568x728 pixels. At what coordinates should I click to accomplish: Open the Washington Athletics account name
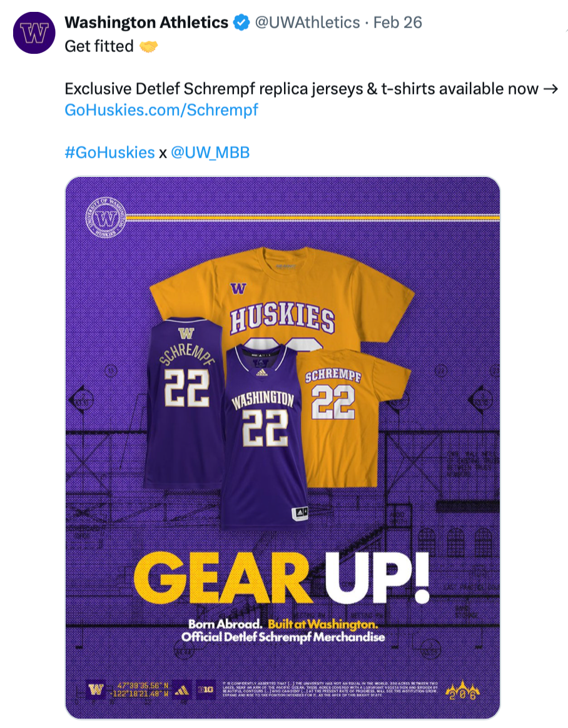pyautogui.click(x=146, y=23)
